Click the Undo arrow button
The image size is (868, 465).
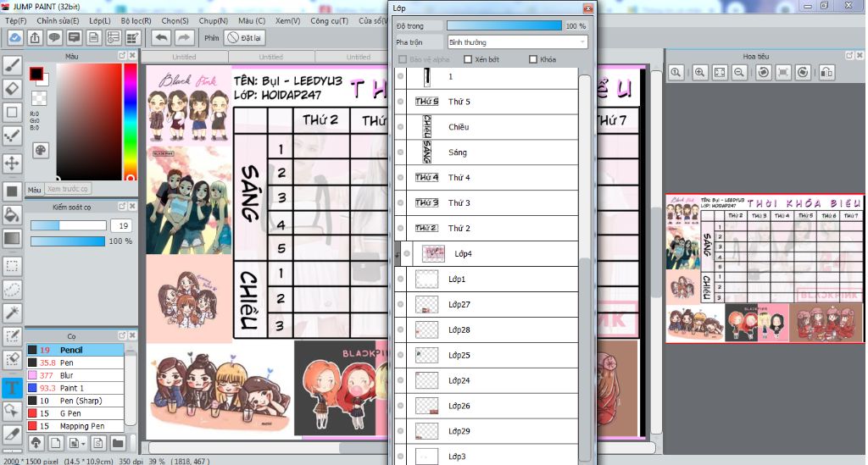[x=161, y=37]
